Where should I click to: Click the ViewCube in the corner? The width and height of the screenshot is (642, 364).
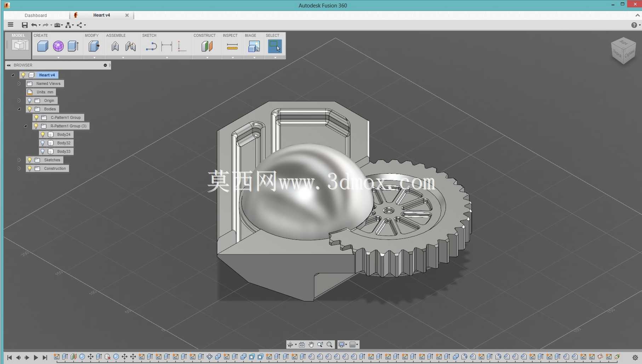click(623, 51)
